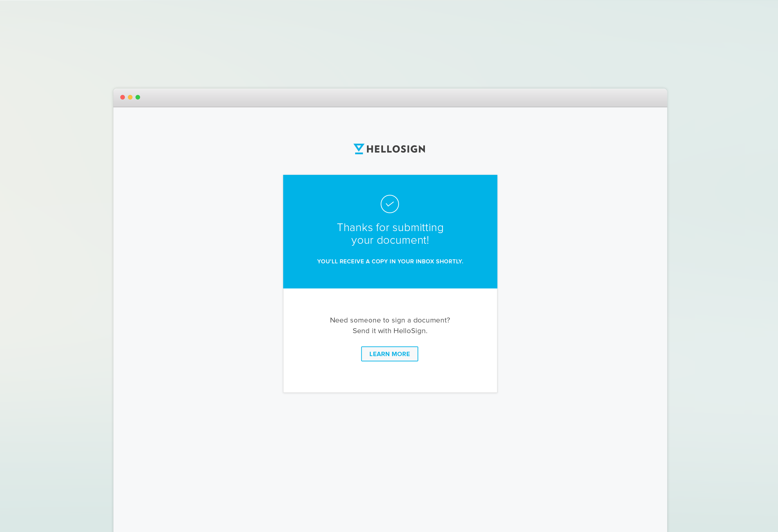Screen dimensions: 778x532
Task: Click the LEARN MORE button
Action: [x=389, y=354]
